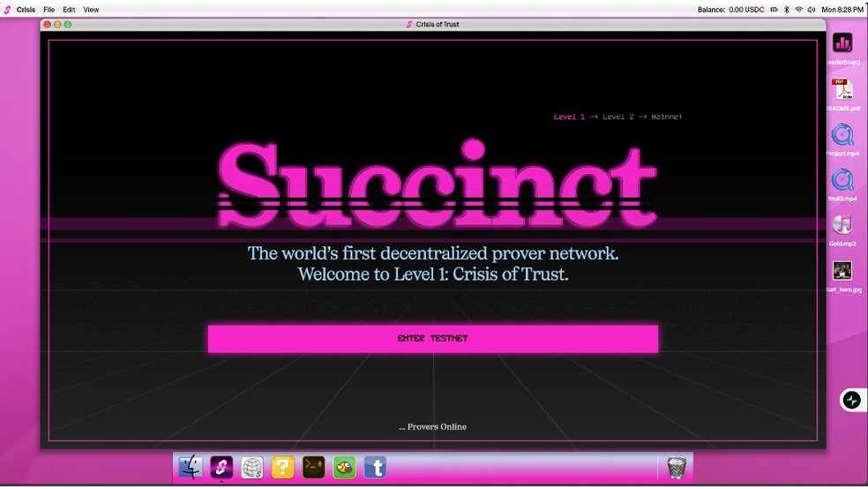Open Finder from the dock
868x489 pixels.
[x=191, y=467]
